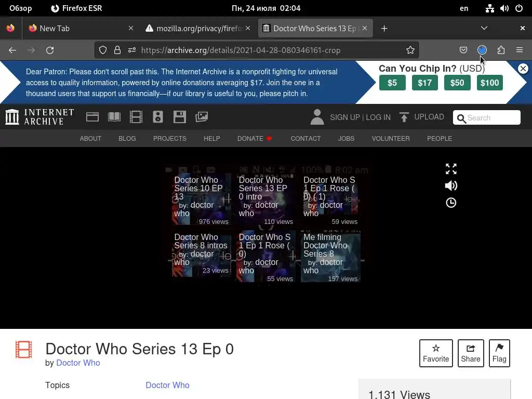
Task: Open a new browser tab
Action: pos(384,29)
